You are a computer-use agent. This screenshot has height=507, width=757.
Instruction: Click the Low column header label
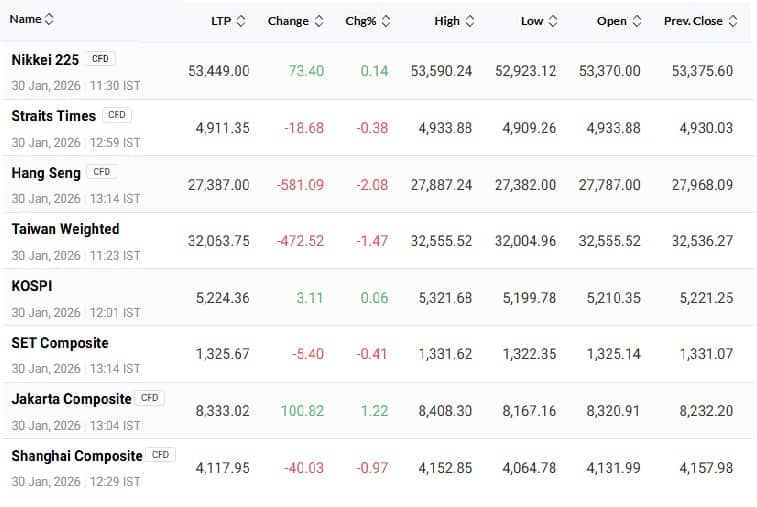click(x=532, y=21)
